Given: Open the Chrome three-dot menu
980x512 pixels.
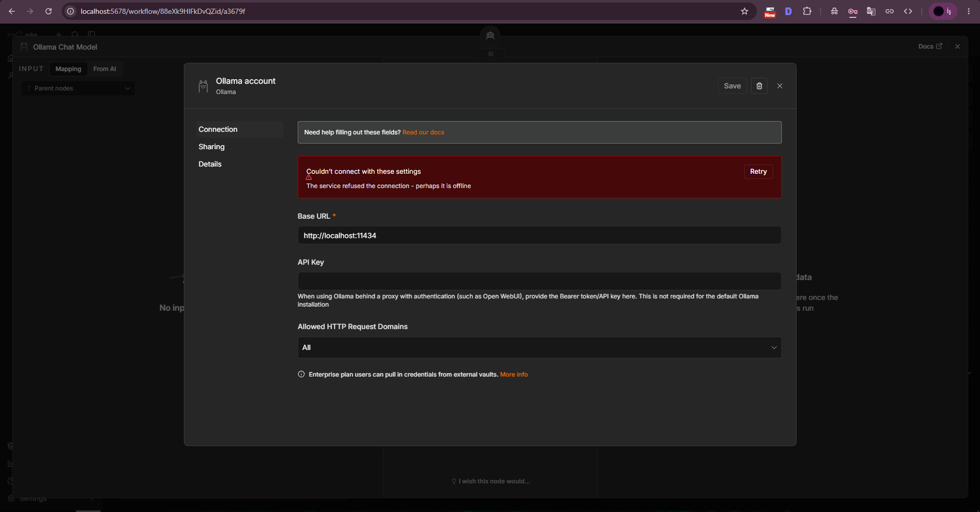Looking at the screenshot, I should point(969,11).
